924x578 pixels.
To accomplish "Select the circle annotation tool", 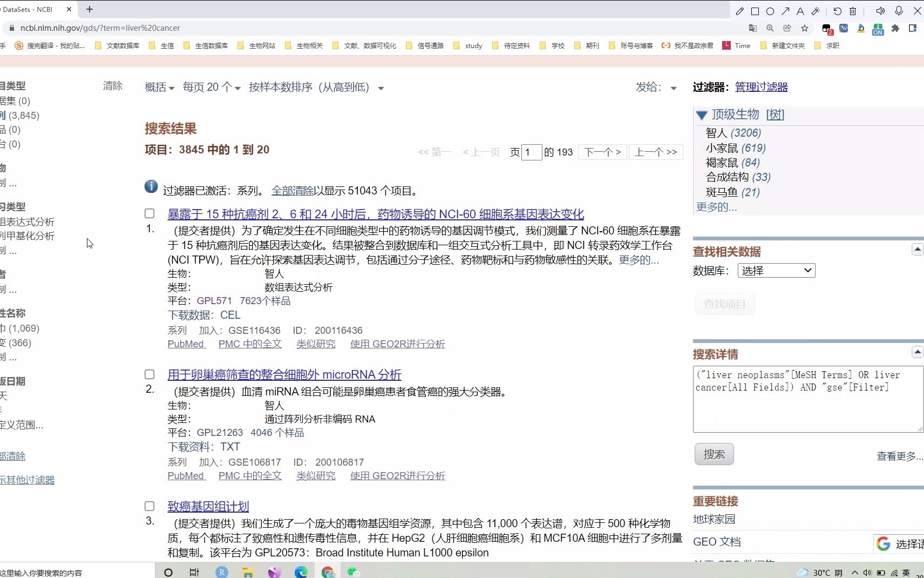I will 770,11.
